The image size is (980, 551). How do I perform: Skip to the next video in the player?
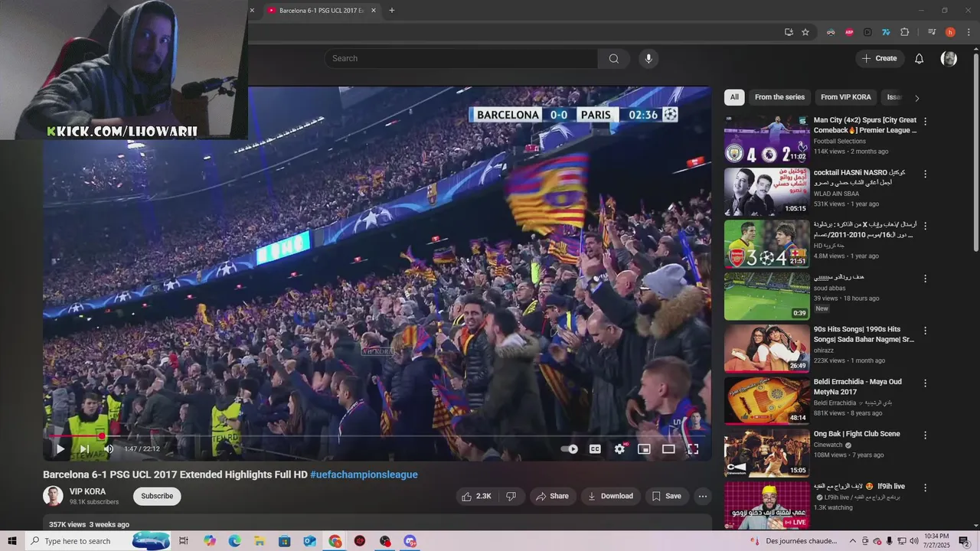84,449
